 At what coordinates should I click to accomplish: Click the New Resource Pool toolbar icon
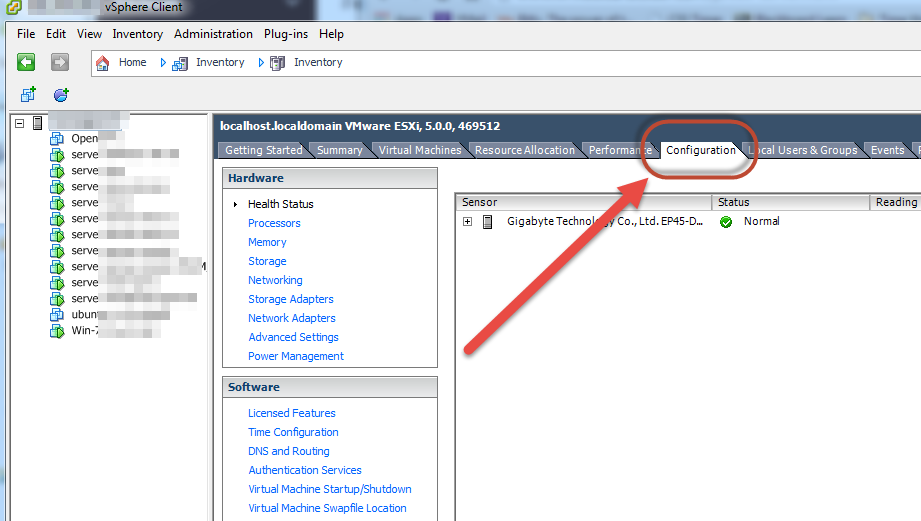[x=61, y=95]
